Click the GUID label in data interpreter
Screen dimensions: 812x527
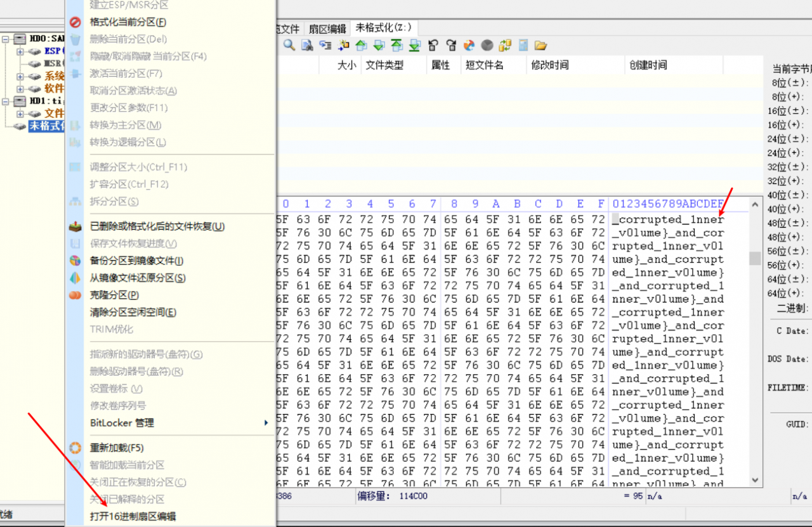click(x=796, y=424)
